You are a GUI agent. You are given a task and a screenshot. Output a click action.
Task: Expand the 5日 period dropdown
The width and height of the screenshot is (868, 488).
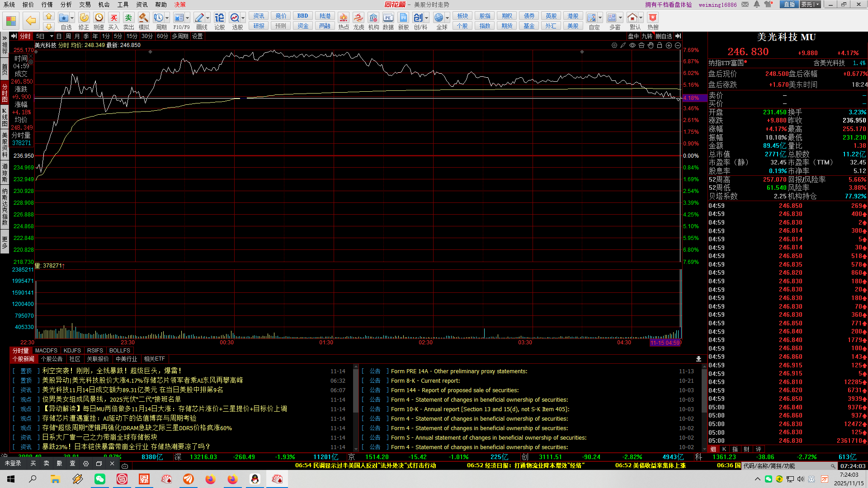(x=52, y=36)
